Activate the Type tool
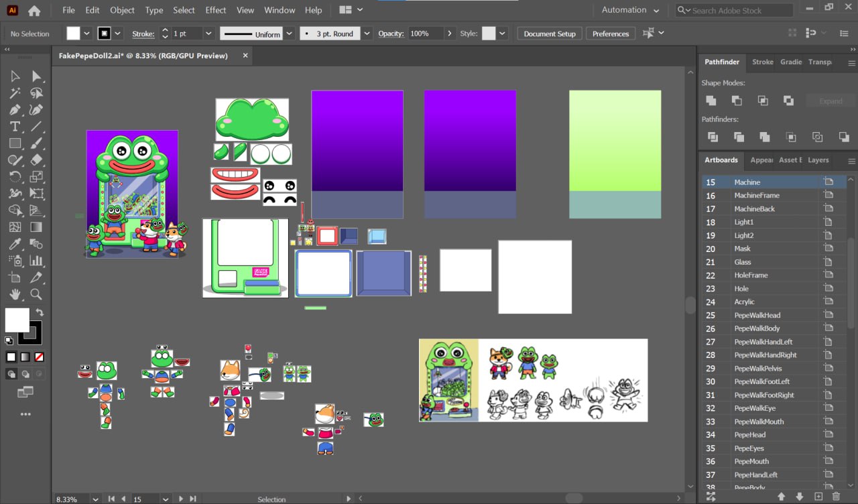The image size is (858, 504). (x=15, y=127)
